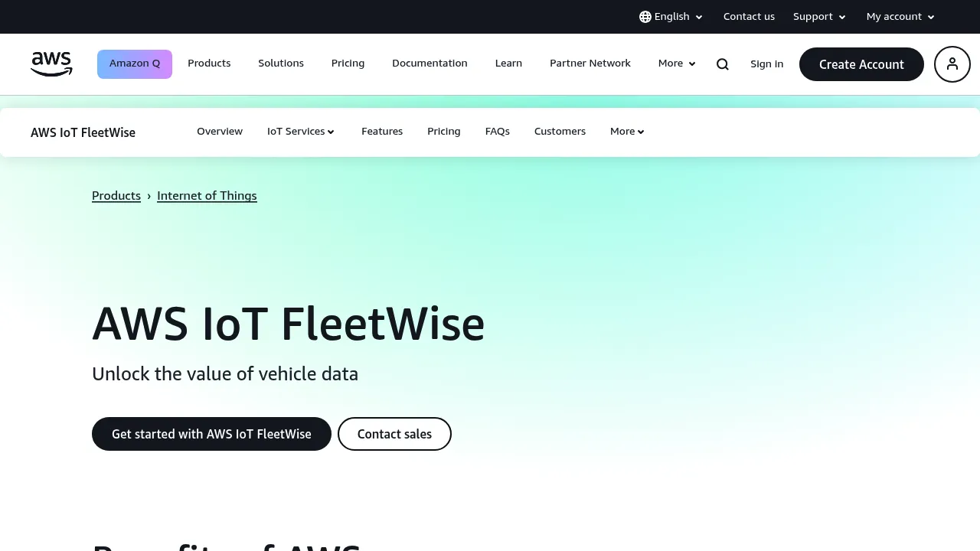
Task: Switch to the Overview tab
Action: coord(220,132)
